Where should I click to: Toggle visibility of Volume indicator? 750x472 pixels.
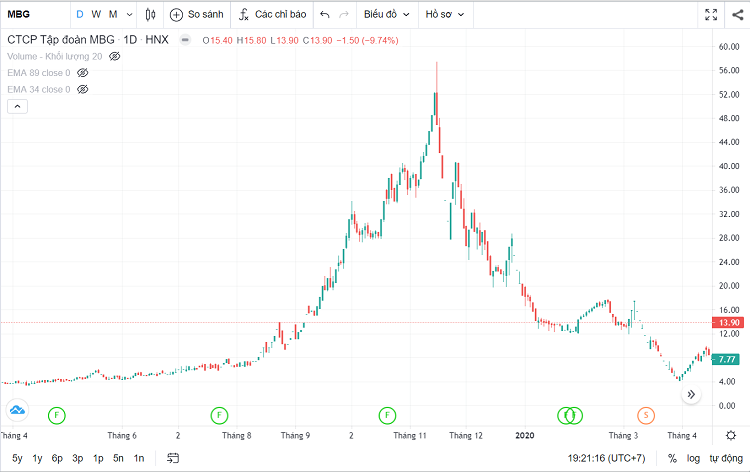(114, 57)
